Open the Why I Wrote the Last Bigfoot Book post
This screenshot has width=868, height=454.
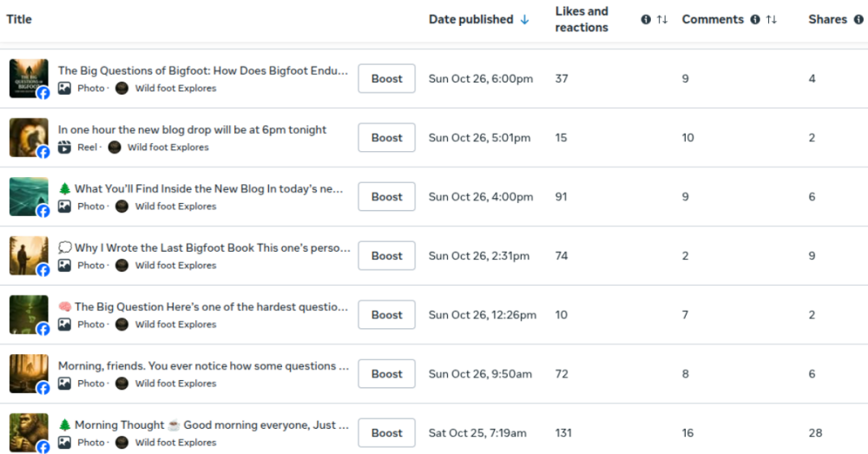click(212, 247)
